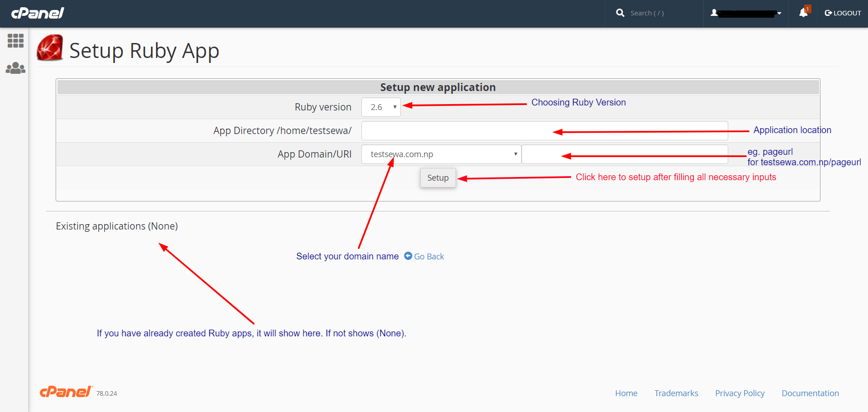
Task: Click the Go Back arrow icon
Action: (408, 256)
